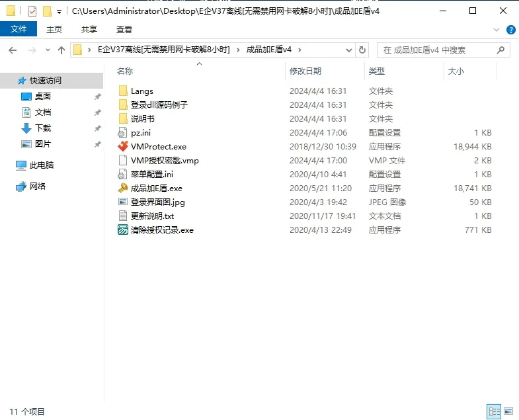Switch to the 共享 ribbon tab

point(89,29)
